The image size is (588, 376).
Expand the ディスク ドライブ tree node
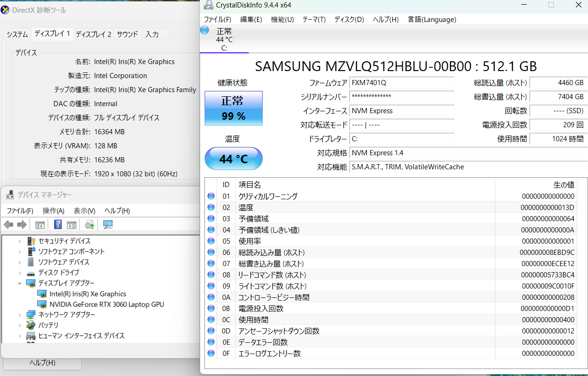pyautogui.click(x=20, y=273)
